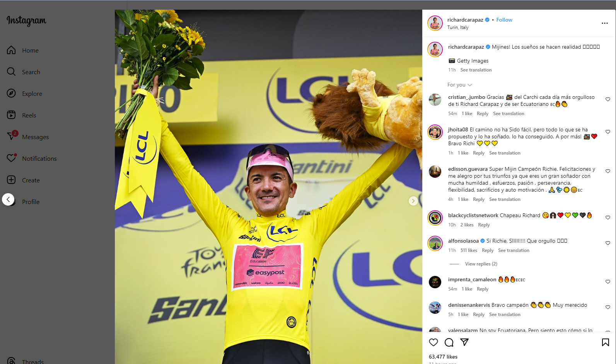The height and width of the screenshot is (364, 616).
Task: Like the post with the heart icon
Action: [x=433, y=342]
